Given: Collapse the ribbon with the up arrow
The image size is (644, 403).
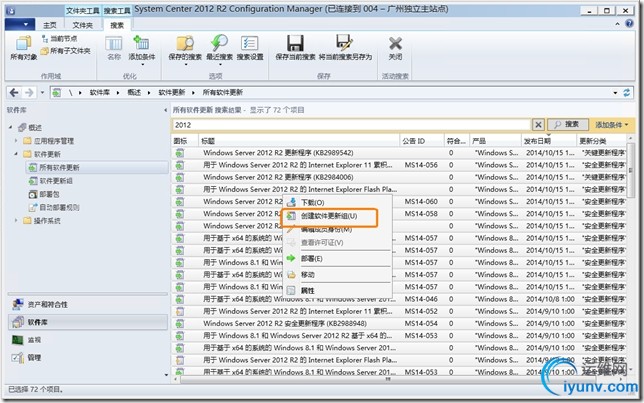Looking at the screenshot, I should [617, 24].
